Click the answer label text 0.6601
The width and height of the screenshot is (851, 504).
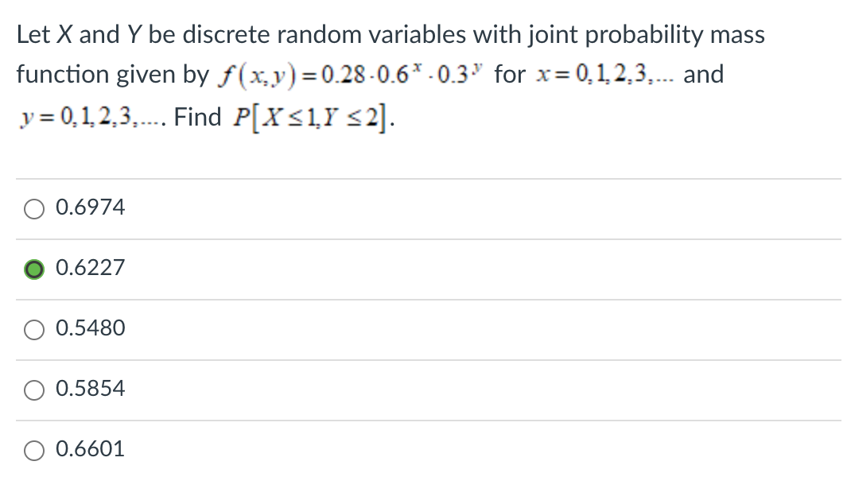pyautogui.click(x=90, y=449)
